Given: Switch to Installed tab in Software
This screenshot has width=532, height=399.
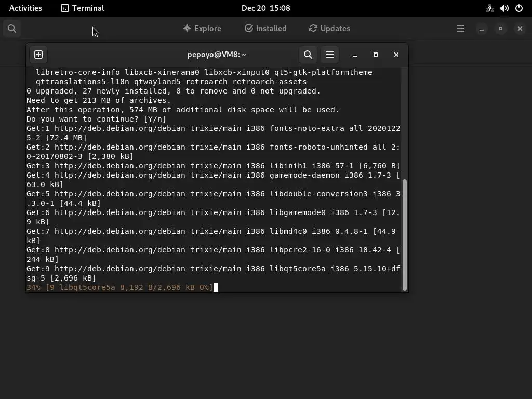Looking at the screenshot, I should point(265,29).
